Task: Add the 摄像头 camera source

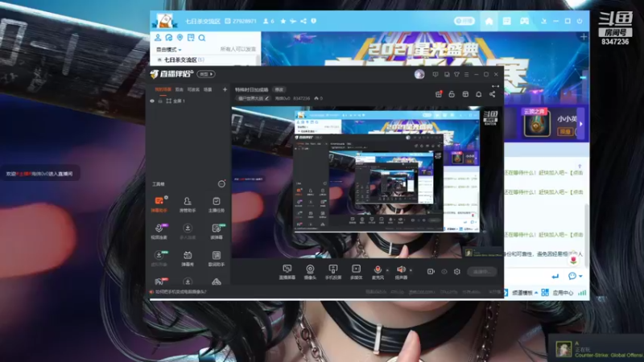Action: click(310, 272)
